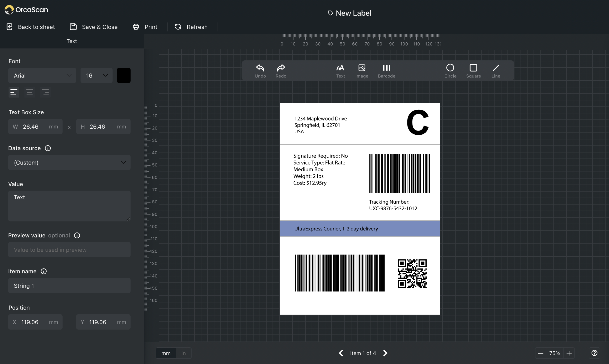Select the Signature Required text block

point(321,169)
